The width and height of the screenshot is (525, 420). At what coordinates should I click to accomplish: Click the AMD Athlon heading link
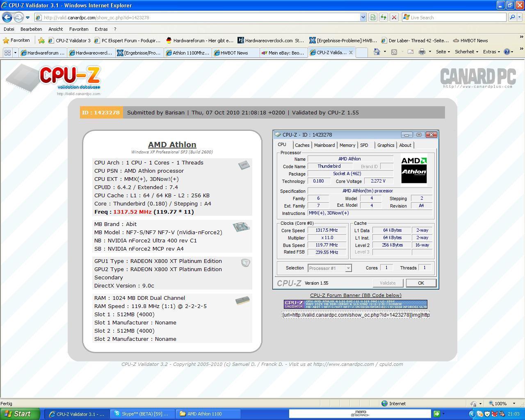click(172, 144)
